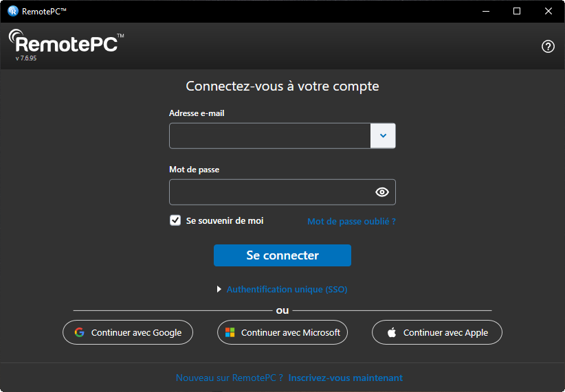The width and height of the screenshot is (565, 392).
Task: Show password with the eye icon
Action: (382, 192)
